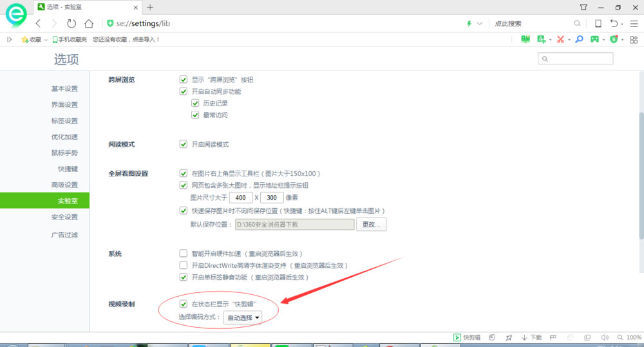
Task: Toggle 显示"跨屏浏览"按钮 checkbox
Action: coord(184,80)
